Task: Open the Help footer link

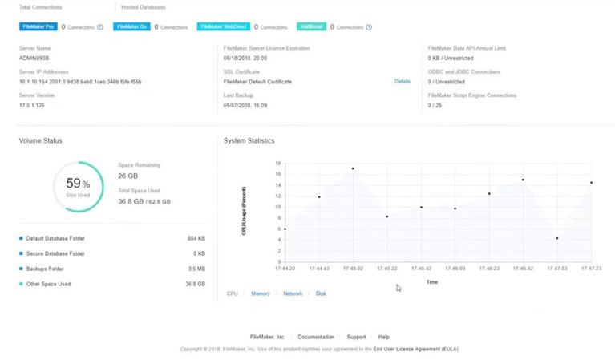Action: click(384, 337)
